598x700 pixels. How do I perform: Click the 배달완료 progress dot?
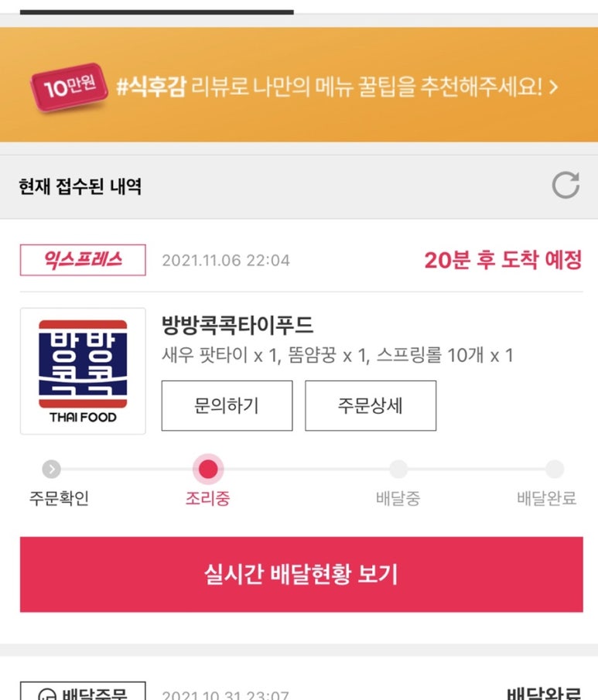tap(555, 470)
